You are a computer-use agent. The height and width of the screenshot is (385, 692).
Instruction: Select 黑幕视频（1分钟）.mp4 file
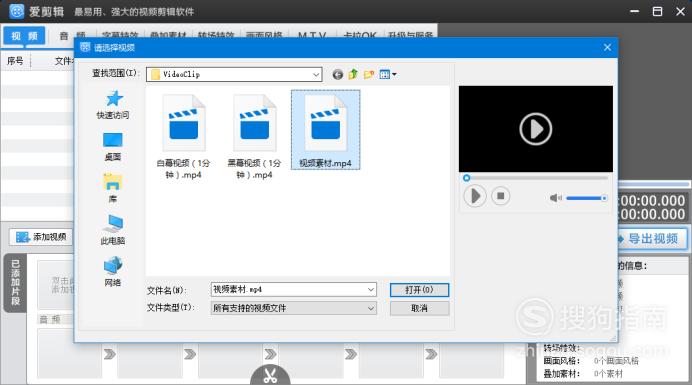(x=254, y=136)
